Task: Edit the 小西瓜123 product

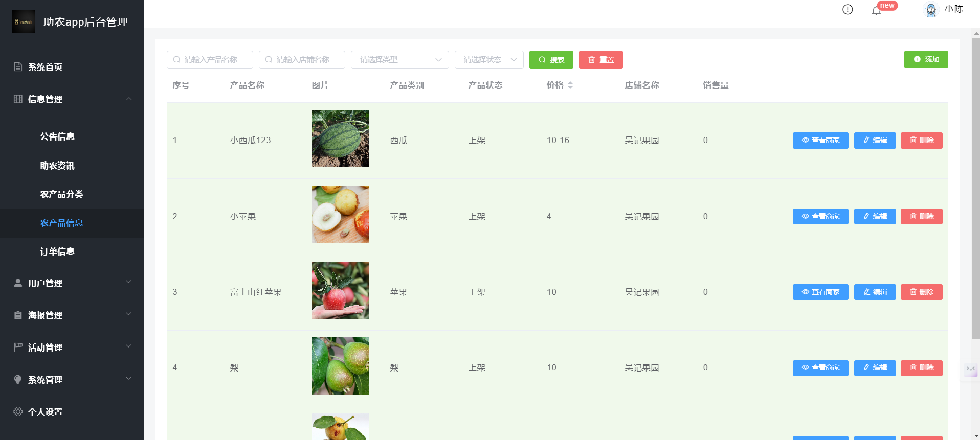Action: point(875,141)
